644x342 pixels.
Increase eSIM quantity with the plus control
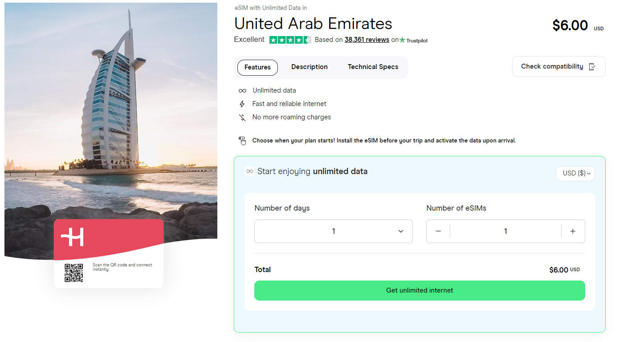coord(573,231)
